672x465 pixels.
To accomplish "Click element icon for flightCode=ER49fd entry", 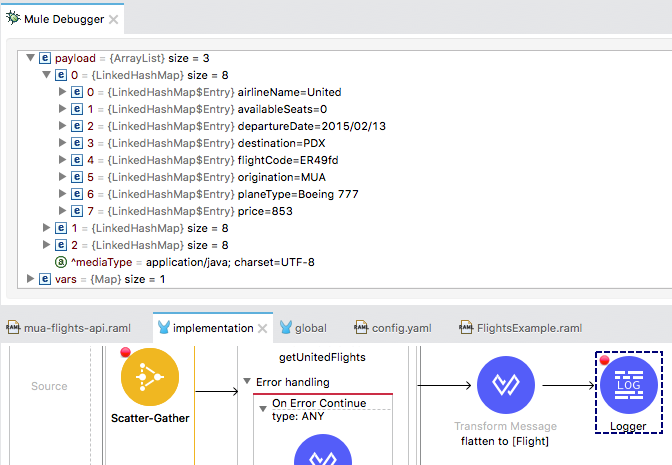I will 77,160.
